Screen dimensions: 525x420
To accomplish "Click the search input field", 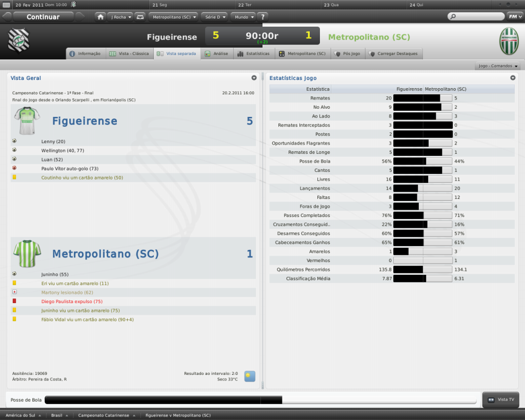I will pyautogui.click(x=476, y=16).
